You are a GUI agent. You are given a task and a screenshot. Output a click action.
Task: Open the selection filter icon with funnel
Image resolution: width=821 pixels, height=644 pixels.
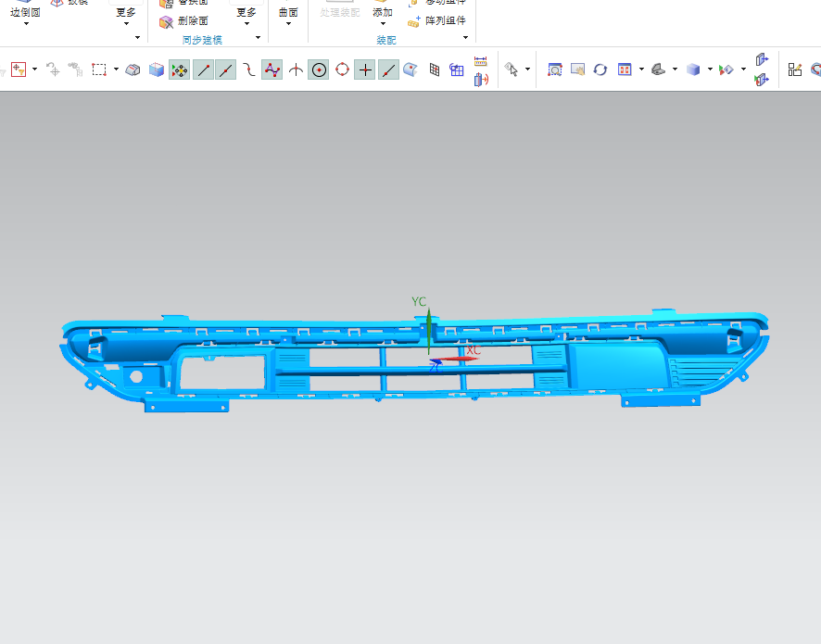click(19, 69)
